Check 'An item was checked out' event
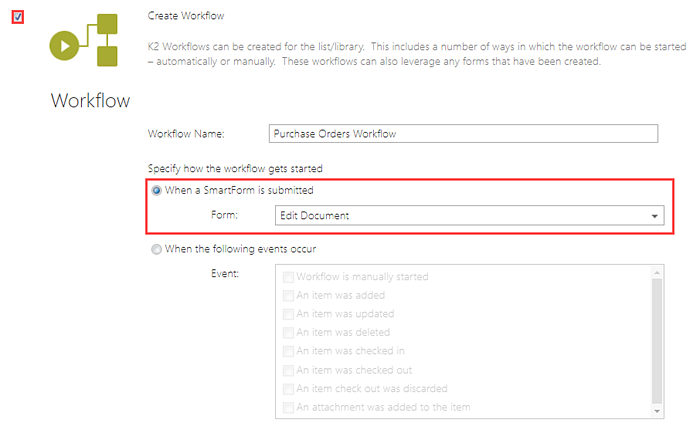The height and width of the screenshot is (433, 700). tap(289, 369)
